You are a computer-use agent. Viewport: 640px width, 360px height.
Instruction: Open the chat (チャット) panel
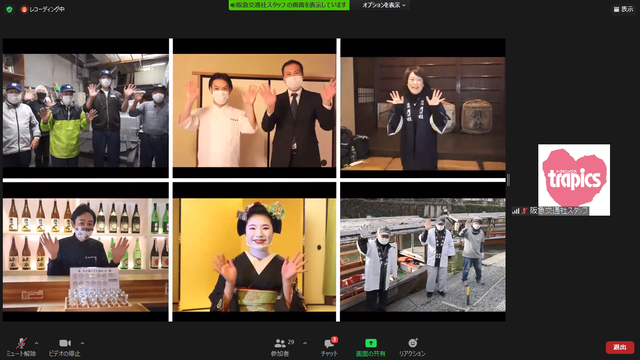tap(329, 347)
